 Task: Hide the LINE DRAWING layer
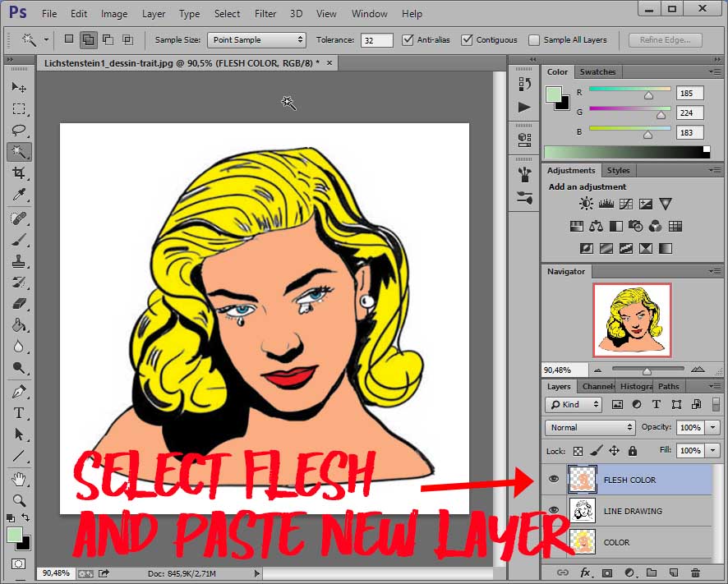[554, 510]
